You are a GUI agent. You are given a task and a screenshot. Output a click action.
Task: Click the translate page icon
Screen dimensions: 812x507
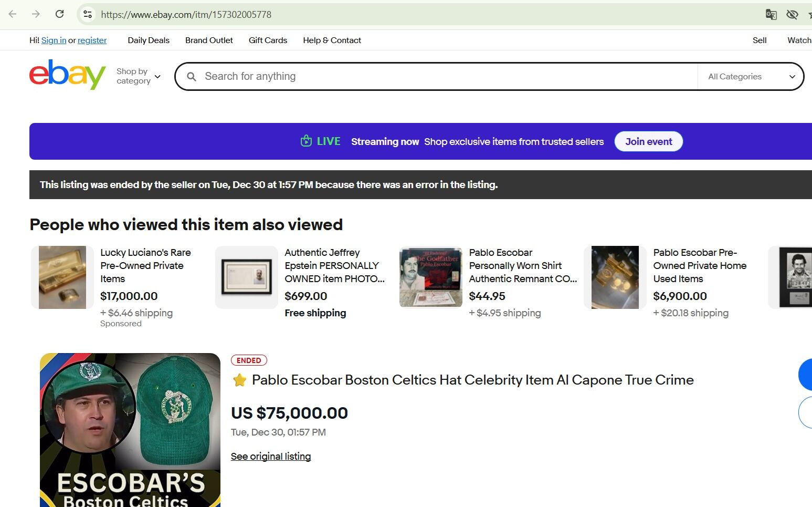(771, 14)
